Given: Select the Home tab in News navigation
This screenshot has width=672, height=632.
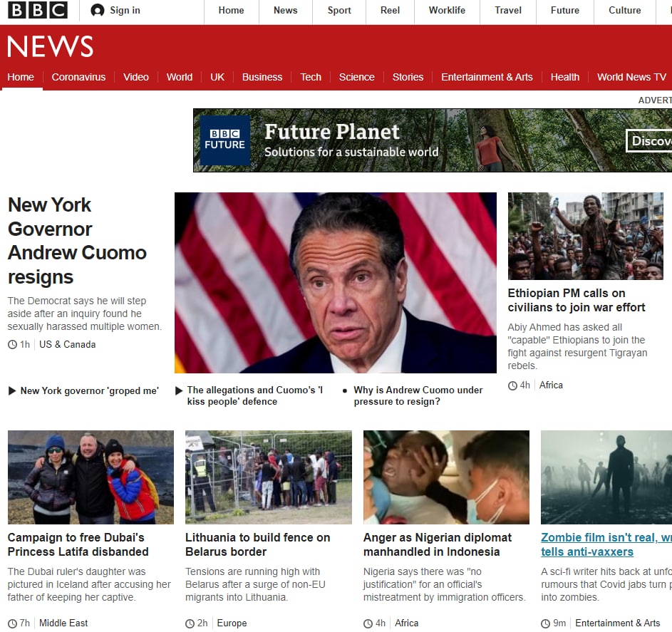Looking at the screenshot, I should [21, 77].
